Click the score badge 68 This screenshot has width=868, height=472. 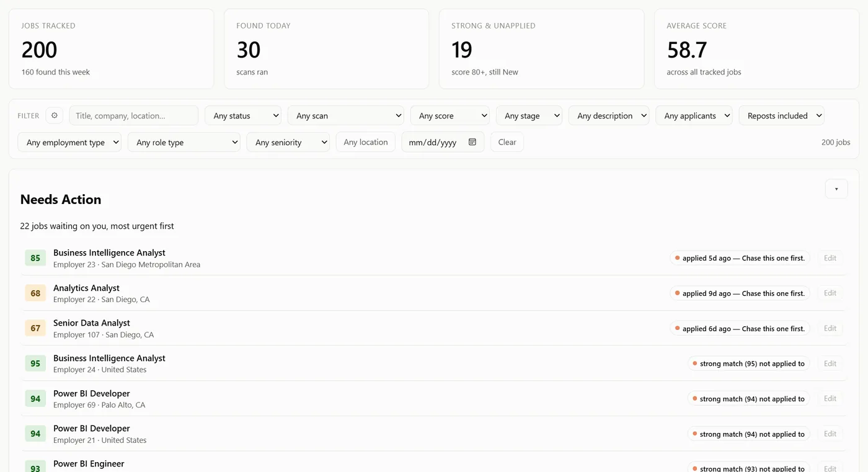coord(35,293)
